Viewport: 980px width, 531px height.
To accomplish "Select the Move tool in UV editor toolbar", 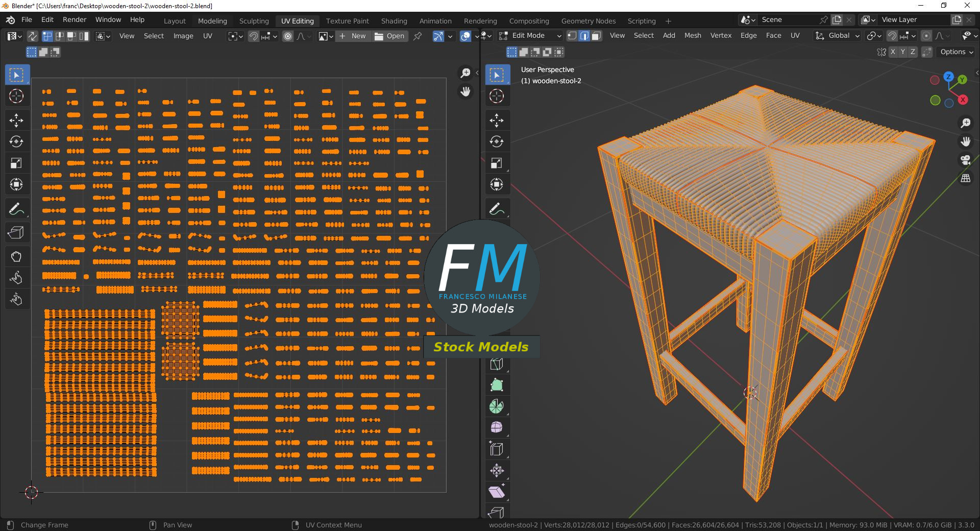I will tap(16, 120).
